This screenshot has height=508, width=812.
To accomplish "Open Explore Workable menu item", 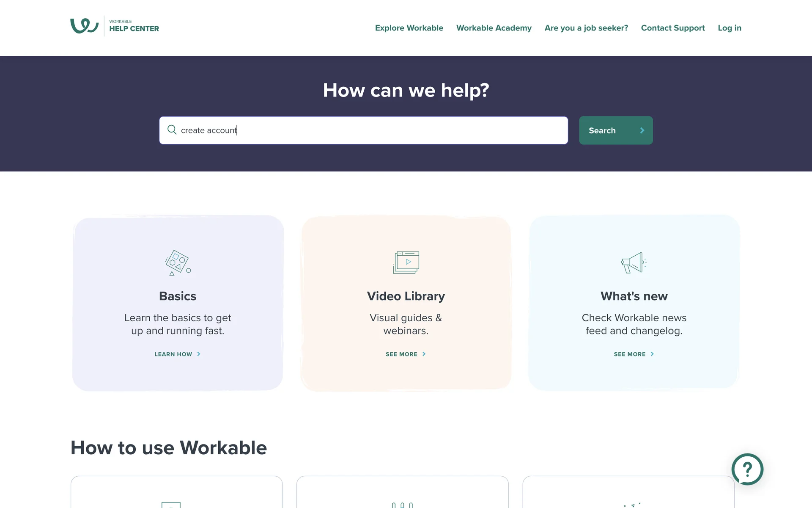I will coord(409,28).
